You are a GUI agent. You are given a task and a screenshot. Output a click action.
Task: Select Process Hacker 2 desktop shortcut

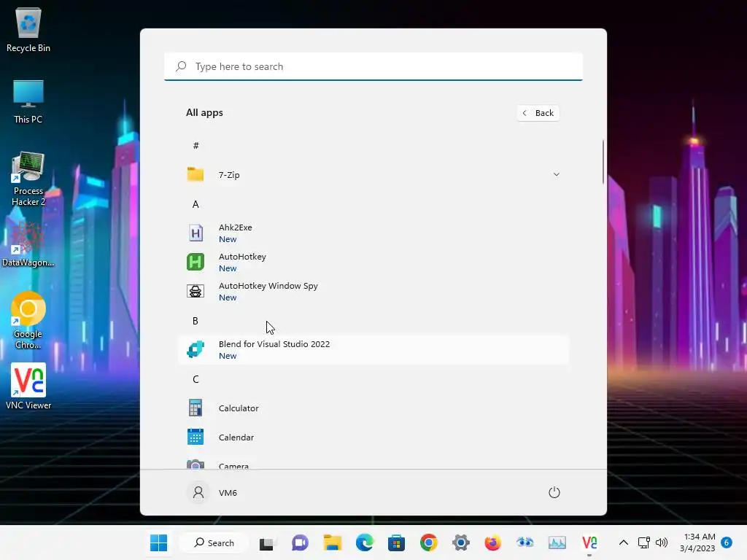[x=28, y=179]
